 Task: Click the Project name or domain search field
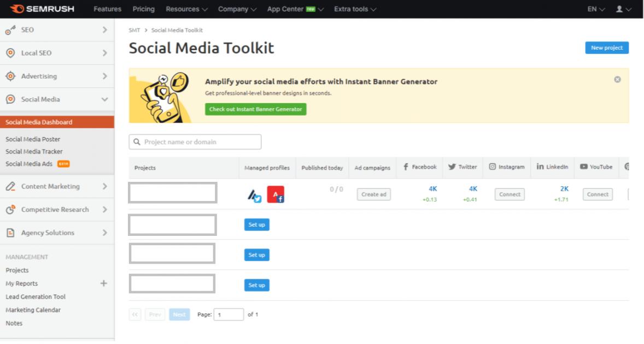tap(195, 142)
